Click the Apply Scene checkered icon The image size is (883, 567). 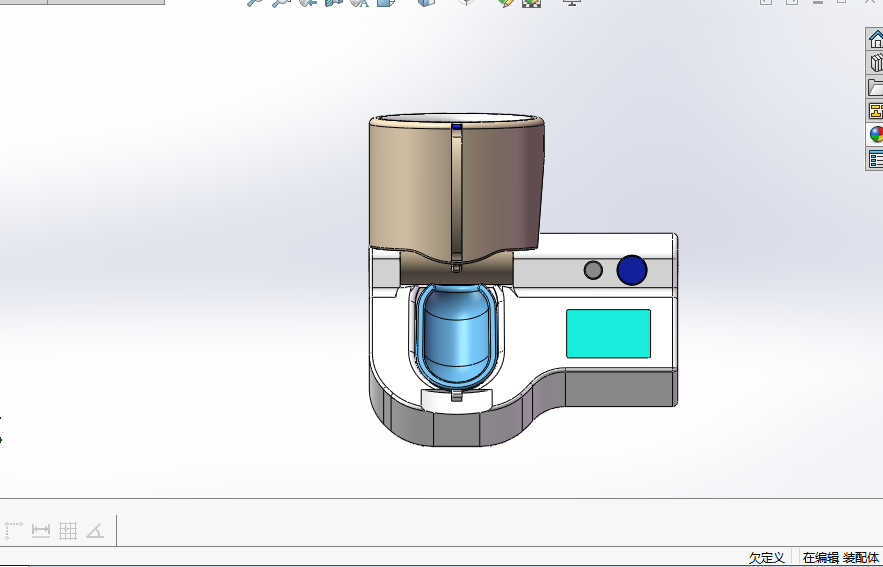(x=532, y=3)
